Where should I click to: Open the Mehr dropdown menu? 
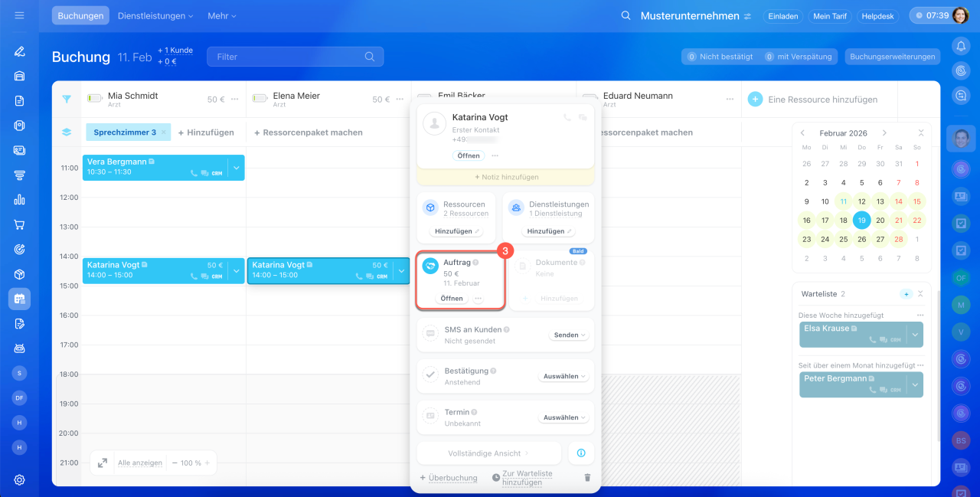coord(222,16)
